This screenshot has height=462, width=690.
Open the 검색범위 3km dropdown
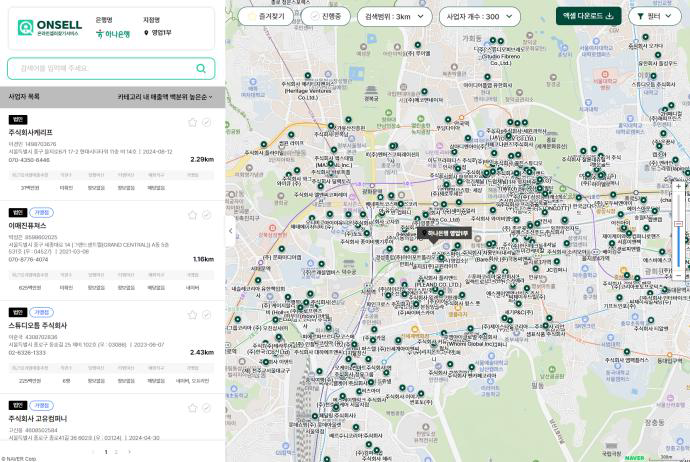(394, 17)
